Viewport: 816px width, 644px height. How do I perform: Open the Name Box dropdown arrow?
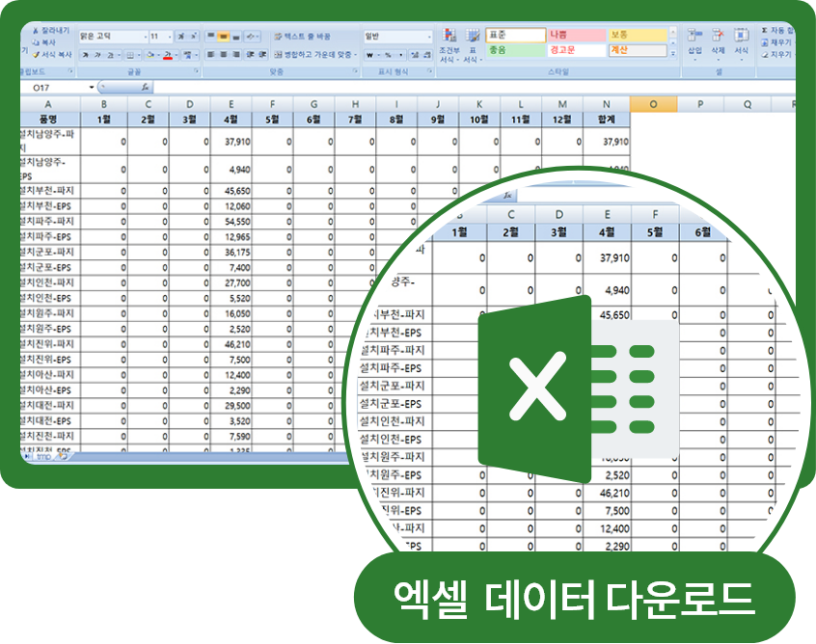pyautogui.click(x=92, y=88)
